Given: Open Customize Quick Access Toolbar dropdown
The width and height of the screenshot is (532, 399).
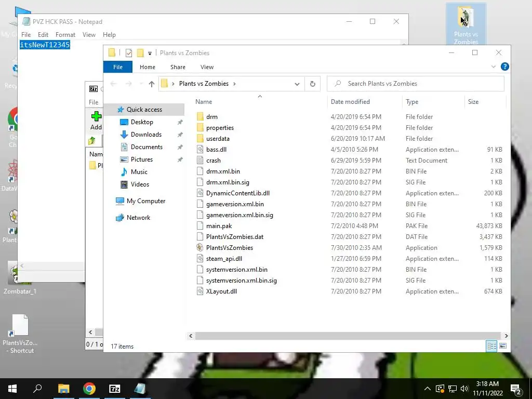Looking at the screenshot, I should pos(150,54).
